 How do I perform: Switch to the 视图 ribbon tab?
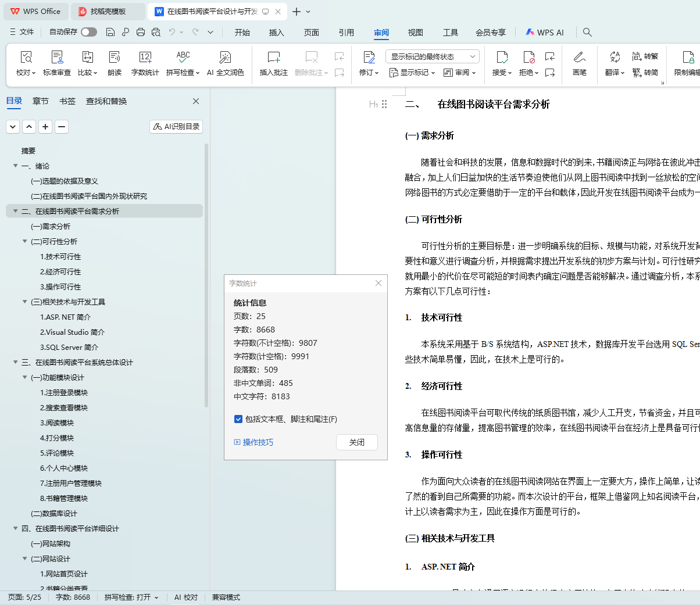[415, 33]
